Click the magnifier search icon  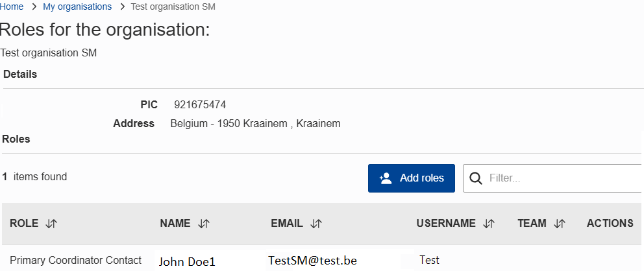[476, 178]
